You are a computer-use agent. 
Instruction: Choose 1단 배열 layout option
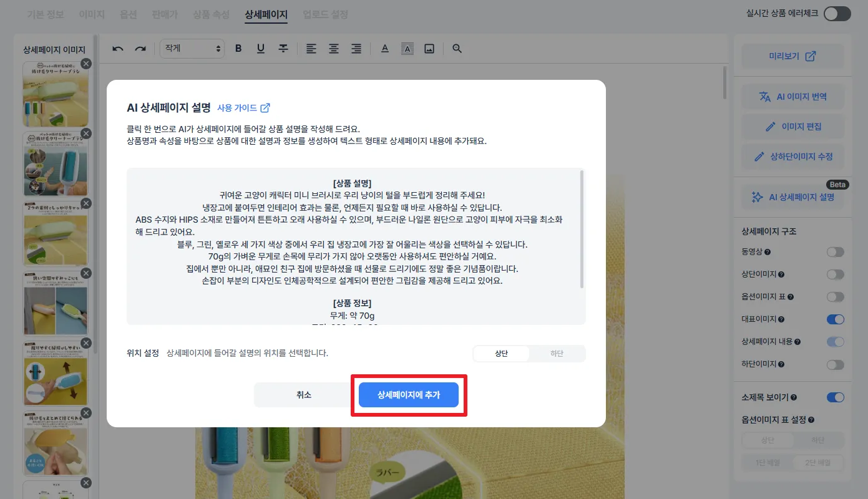pos(767,463)
